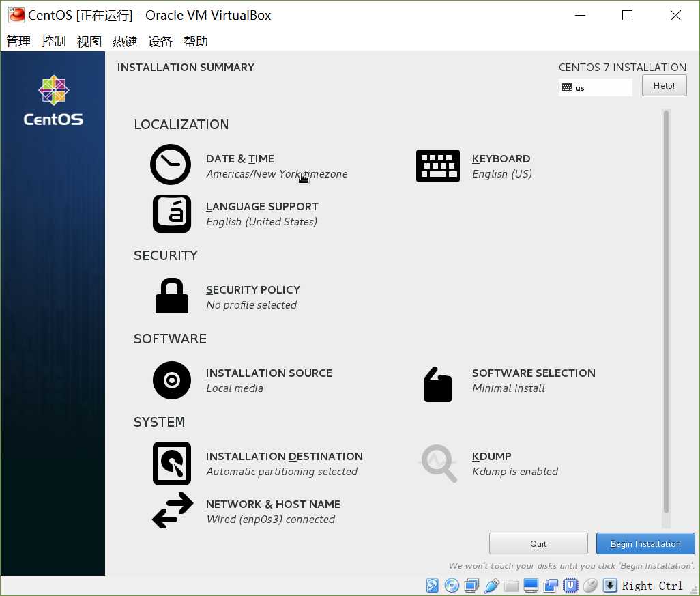
Task: Select the SECURITY POLICY label
Action: 253,290
